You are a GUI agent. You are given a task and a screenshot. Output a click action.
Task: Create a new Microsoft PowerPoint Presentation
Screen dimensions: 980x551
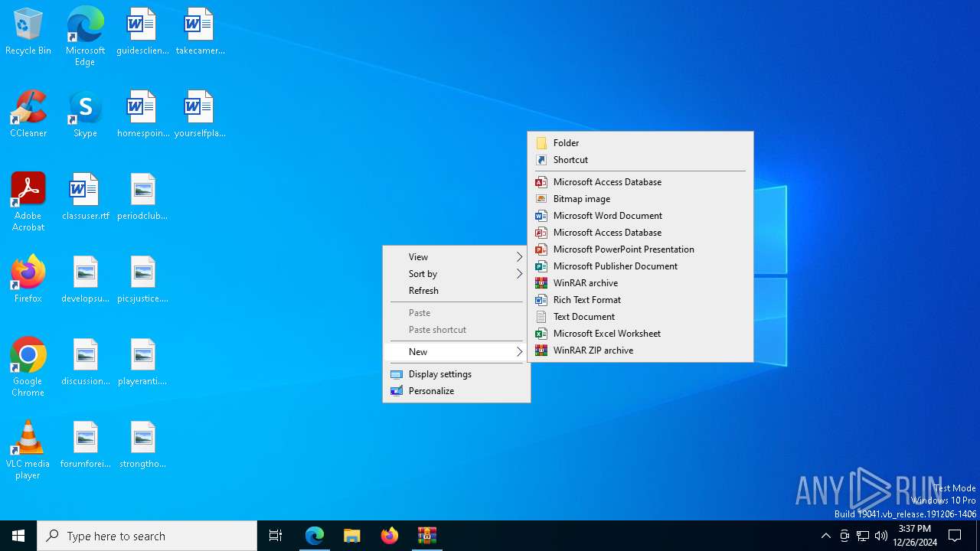coord(640,249)
